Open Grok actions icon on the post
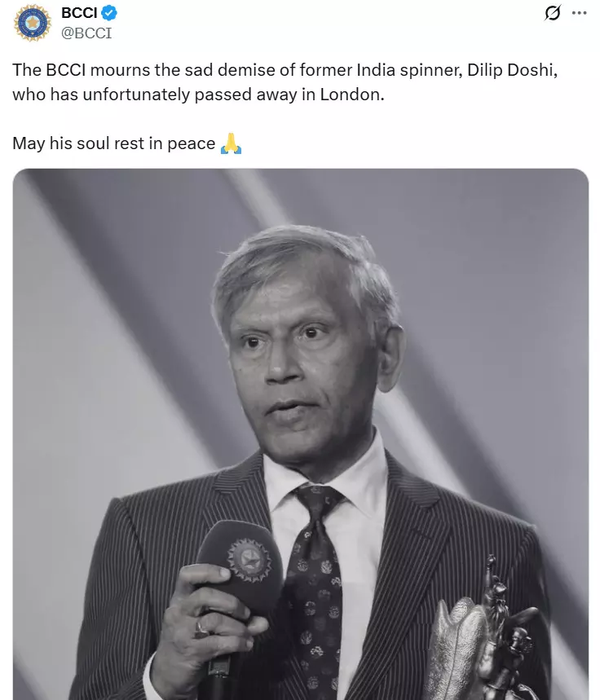Screen dimensions: 600x700 coord(552,13)
